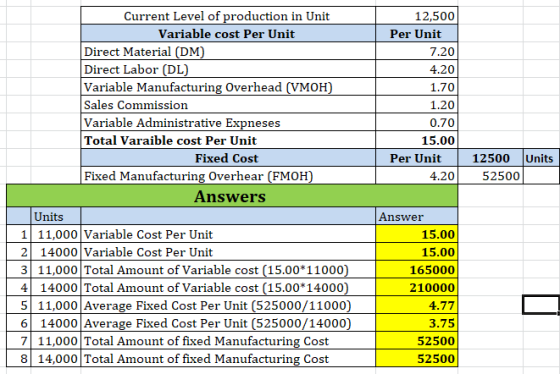Screen dimensions: 560x374
Task: Select the 4.77 answer cell
Action: click(416, 305)
